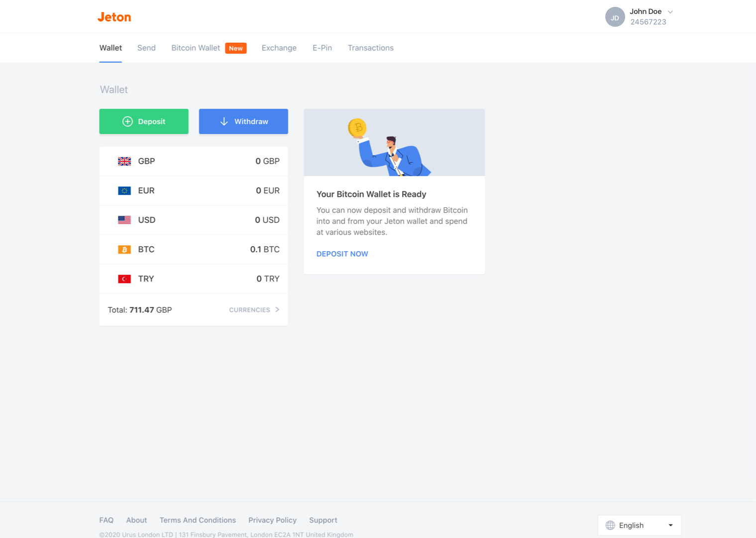Open the English language dropdown
756x538 pixels.
640,525
